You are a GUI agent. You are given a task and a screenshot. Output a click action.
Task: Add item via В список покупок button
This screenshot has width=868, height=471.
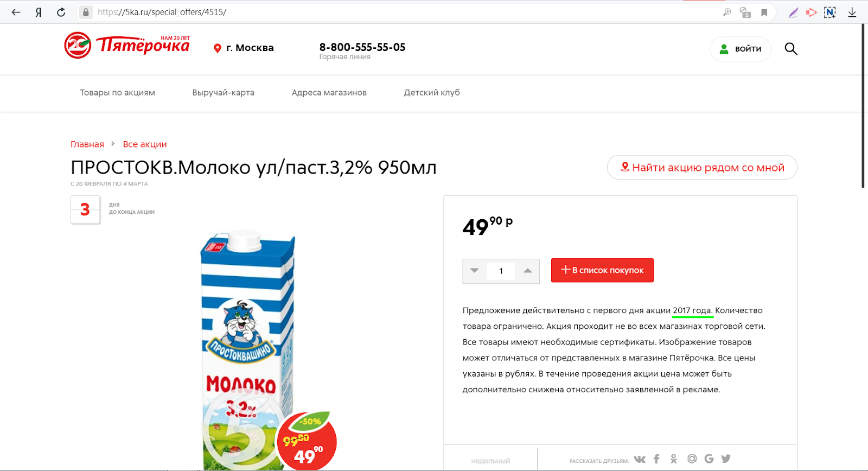pos(602,270)
